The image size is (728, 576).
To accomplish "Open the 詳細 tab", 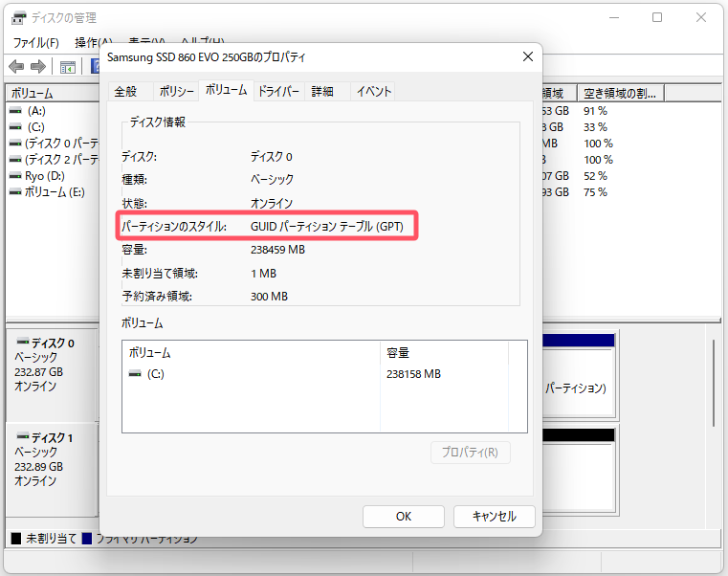I will click(322, 92).
